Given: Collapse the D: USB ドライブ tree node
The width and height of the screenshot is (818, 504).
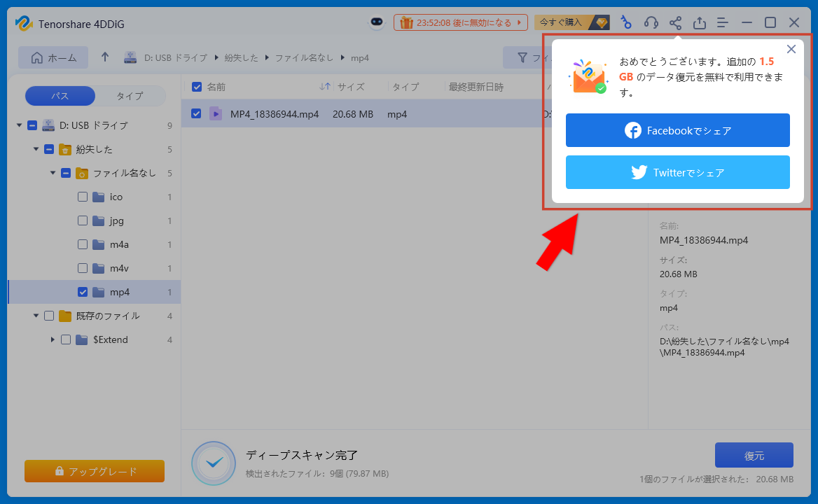Looking at the screenshot, I should [20, 125].
